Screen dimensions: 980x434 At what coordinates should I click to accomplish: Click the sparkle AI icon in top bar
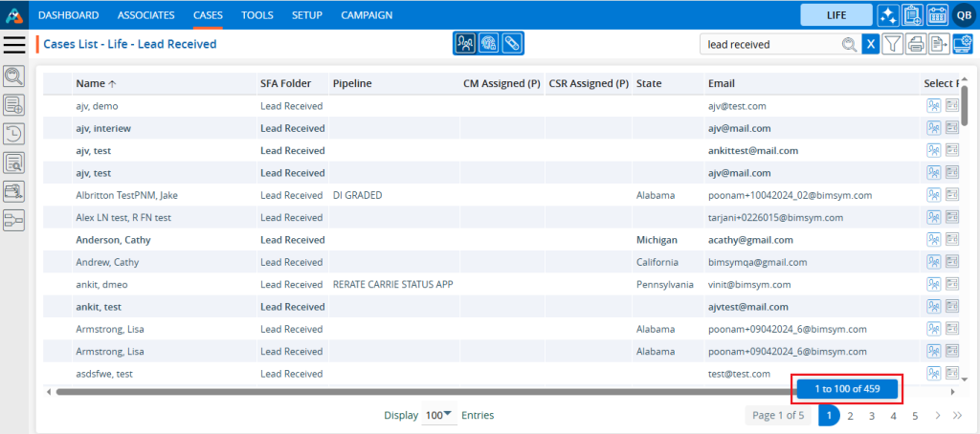tap(888, 15)
